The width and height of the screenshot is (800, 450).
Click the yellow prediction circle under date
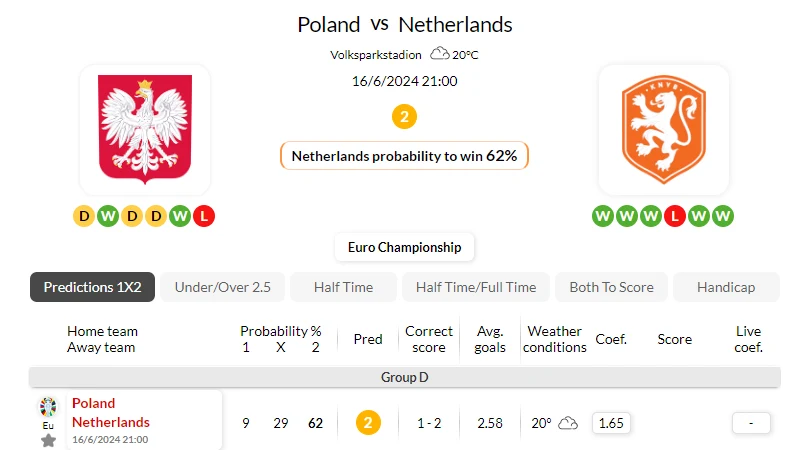click(404, 117)
